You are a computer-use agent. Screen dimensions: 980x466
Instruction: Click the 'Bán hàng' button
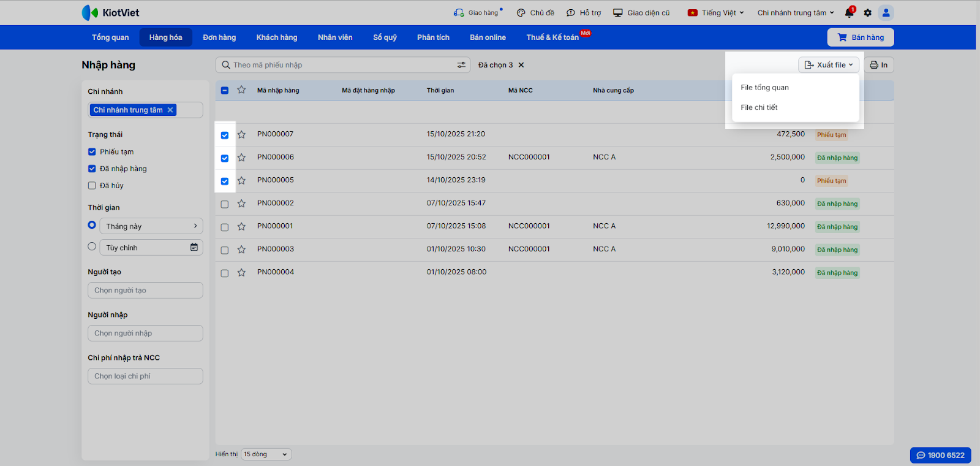point(861,37)
